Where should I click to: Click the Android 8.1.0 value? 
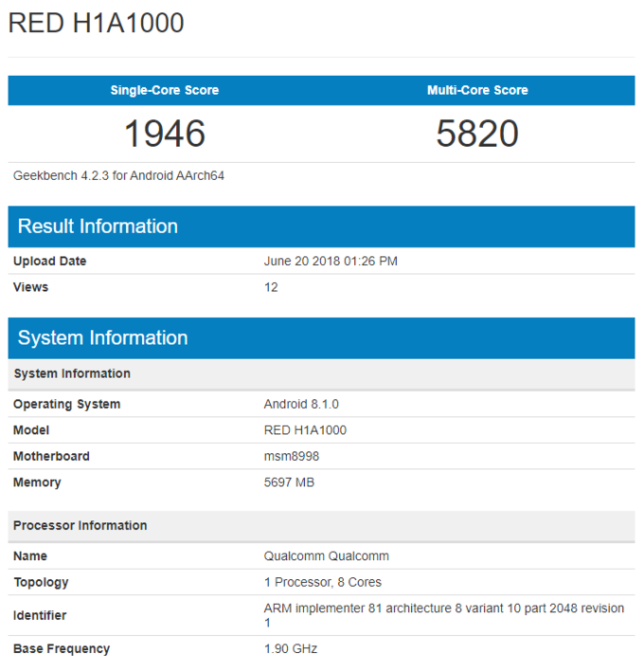[x=301, y=405]
